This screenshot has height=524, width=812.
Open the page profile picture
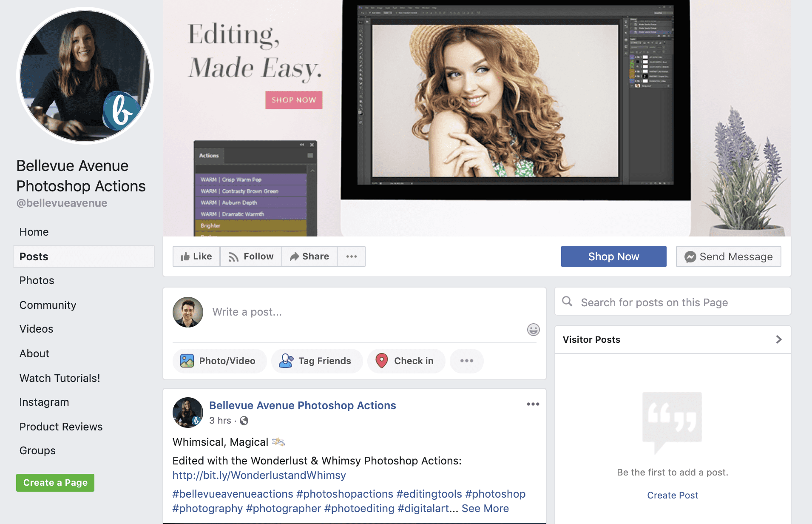(85, 77)
